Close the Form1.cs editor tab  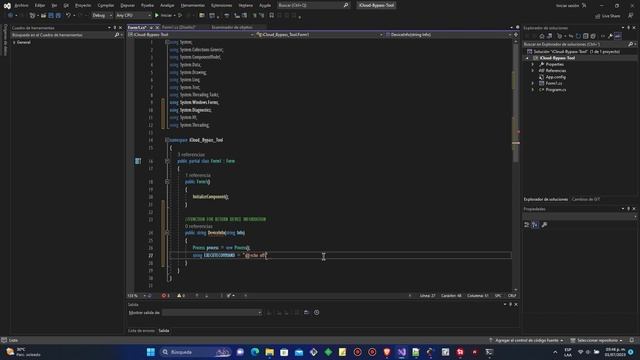(x=157, y=27)
